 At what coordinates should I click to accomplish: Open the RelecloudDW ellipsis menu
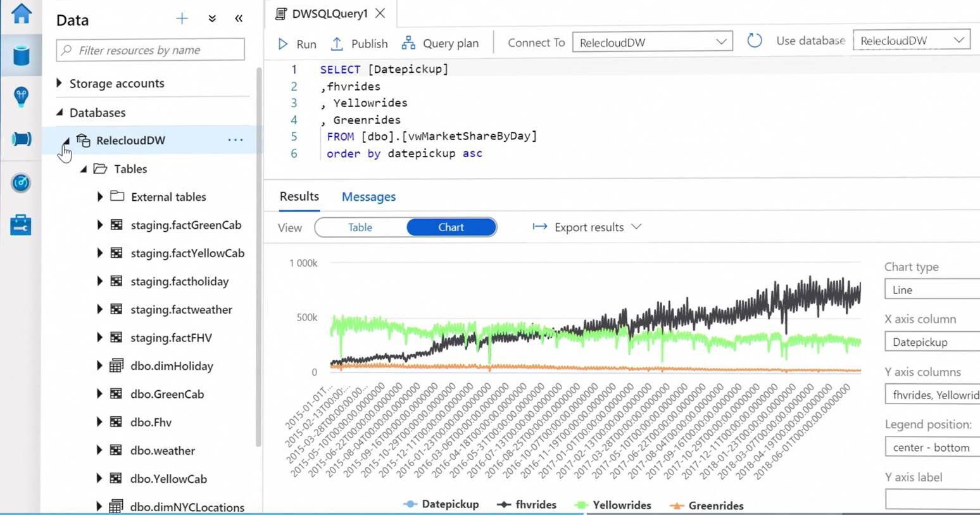(x=236, y=140)
